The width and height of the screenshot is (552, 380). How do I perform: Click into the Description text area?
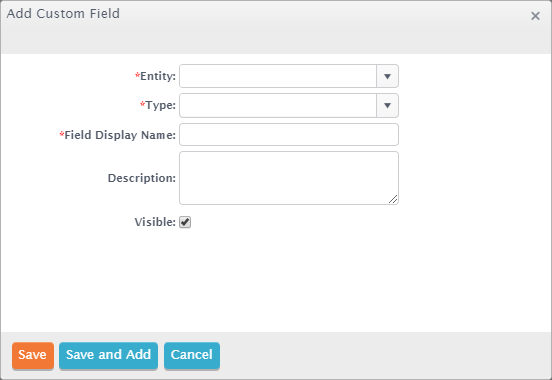[x=289, y=178]
